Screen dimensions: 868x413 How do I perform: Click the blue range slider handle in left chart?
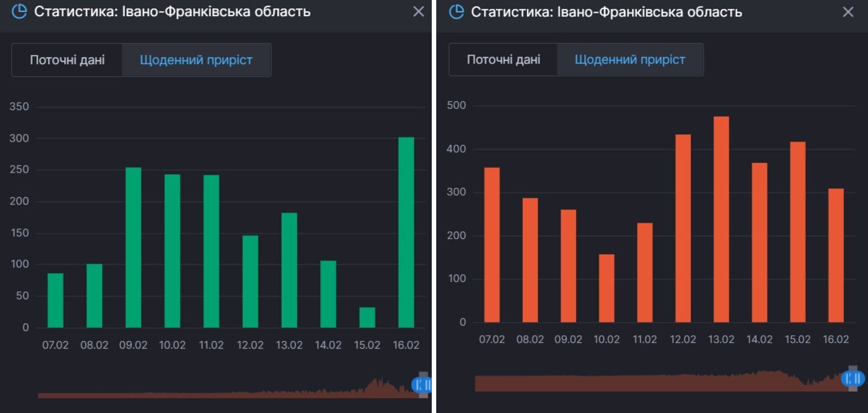[x=421, y=384]
